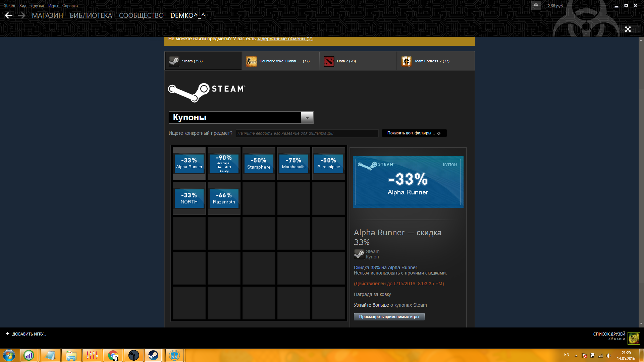The width and height of the screenshot is (644, 362).
Task: Open the Справка menu
Action: point(70,6)
